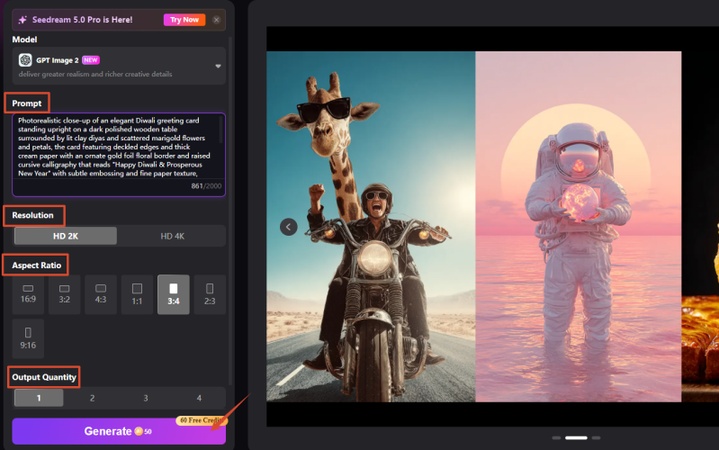Click the NEW badge beside GPT Image 2

tap(91, 60)
